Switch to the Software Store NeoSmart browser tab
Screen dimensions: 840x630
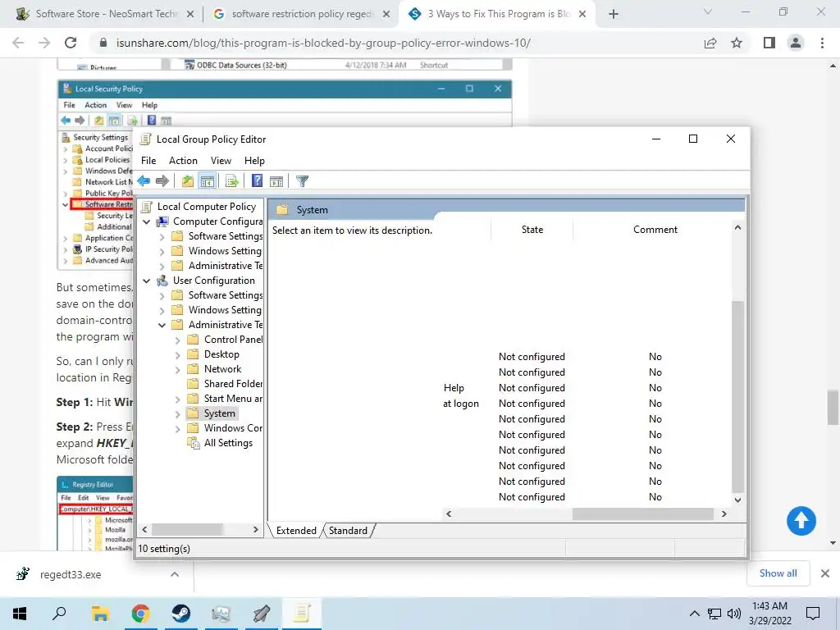[x=106, y=14]
